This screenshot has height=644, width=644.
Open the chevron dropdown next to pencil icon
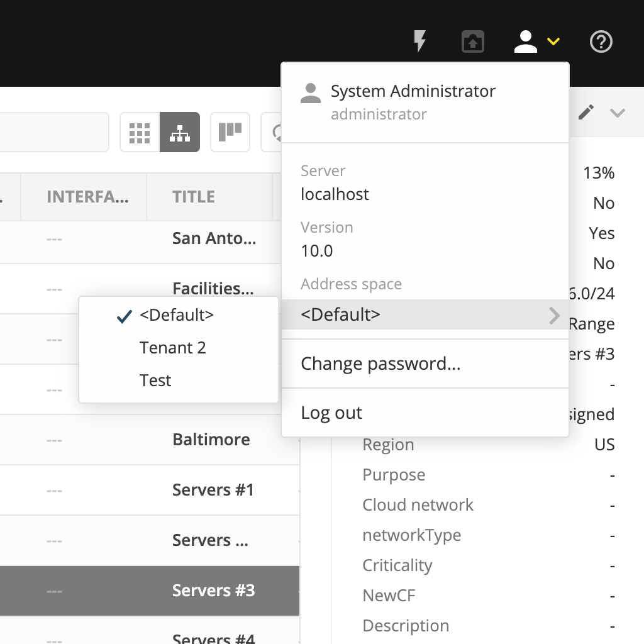click(x=618, y=113)
